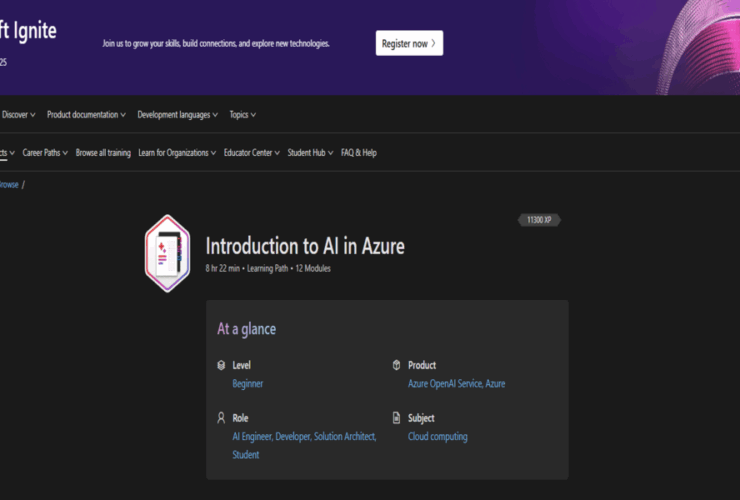Click the Browse breadcrumb link

point(9,185)
